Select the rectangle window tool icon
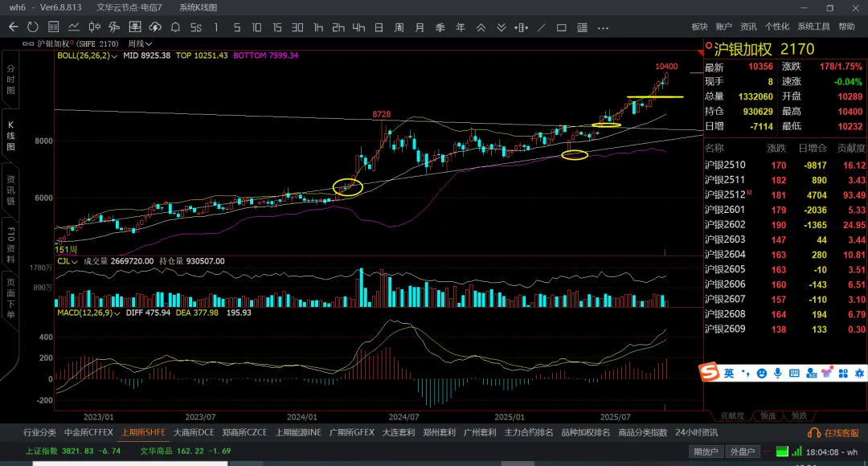This screenshot has width=868, height=466. [561, 27]
